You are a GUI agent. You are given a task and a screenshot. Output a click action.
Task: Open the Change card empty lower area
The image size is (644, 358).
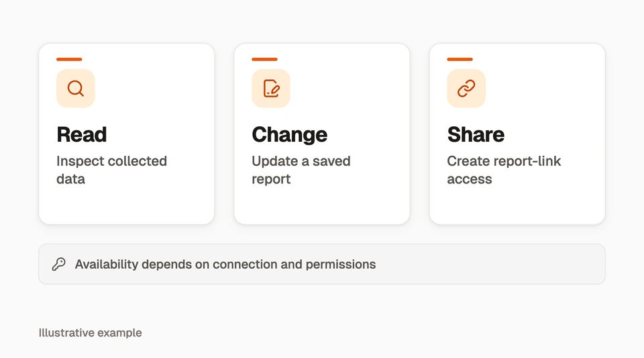(x=322, y=206)
